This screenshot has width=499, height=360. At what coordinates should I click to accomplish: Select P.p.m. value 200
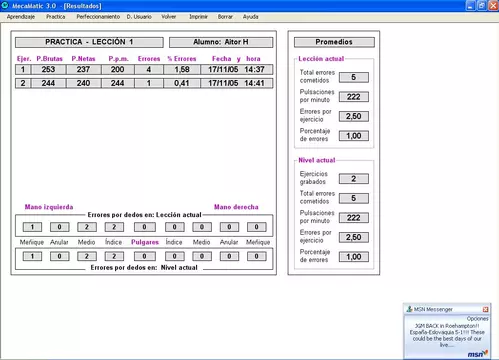coord(118,69)
